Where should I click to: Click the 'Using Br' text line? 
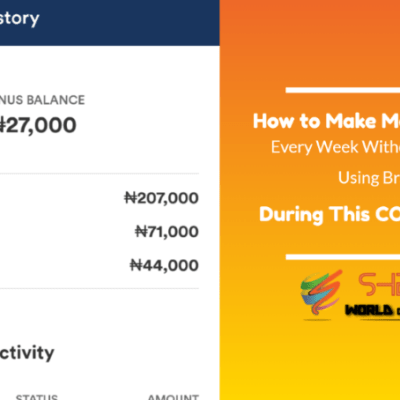[369, 178]
